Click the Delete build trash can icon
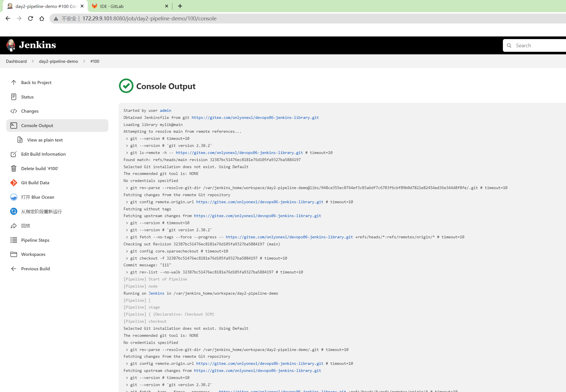This screenshot has height=392, width=566. 14,168
